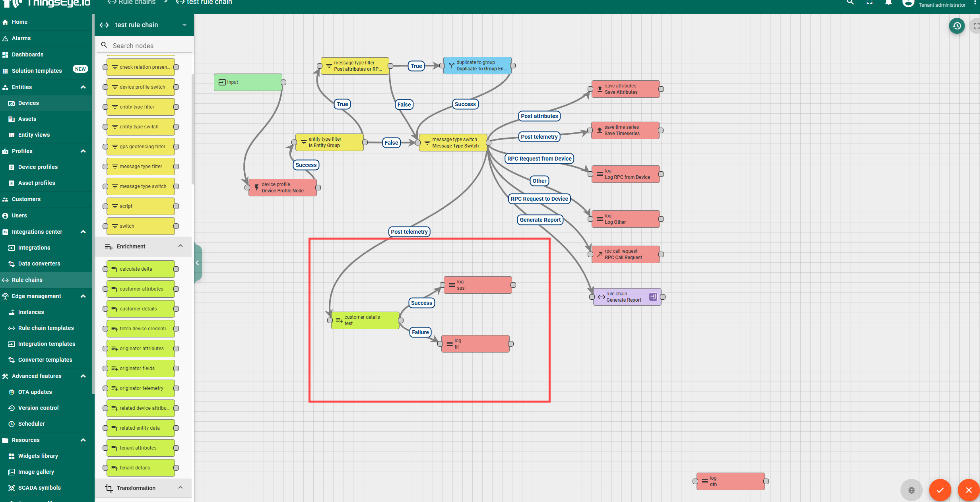Image resolution: width=980 pixels, height=502 pixels.
Task: Select the customer details test node
Action: coord(365,320)
